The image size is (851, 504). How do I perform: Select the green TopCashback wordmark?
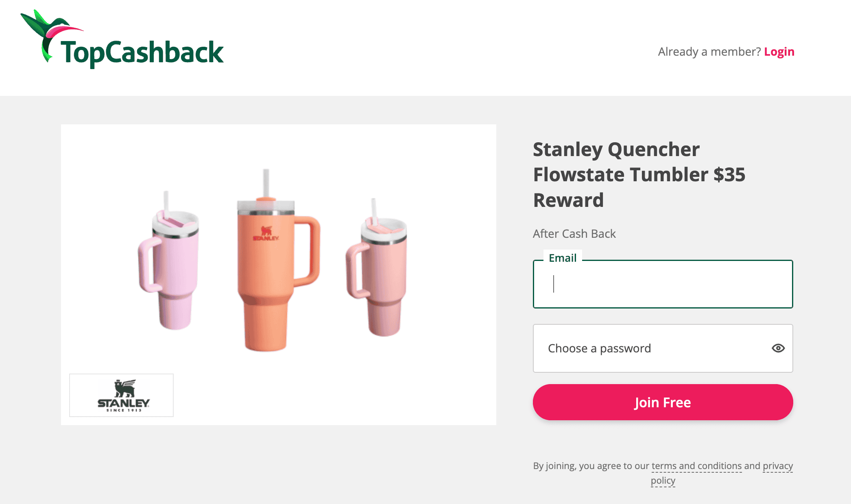coord(142,52)
